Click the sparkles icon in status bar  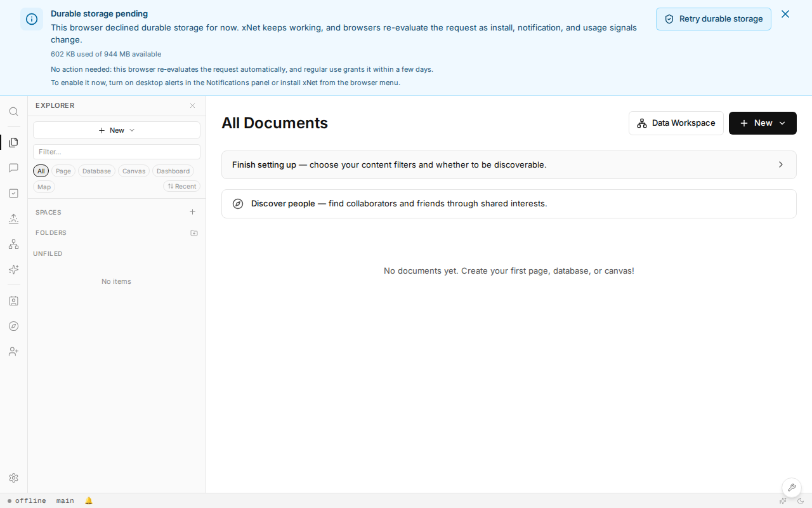[783, 501]
